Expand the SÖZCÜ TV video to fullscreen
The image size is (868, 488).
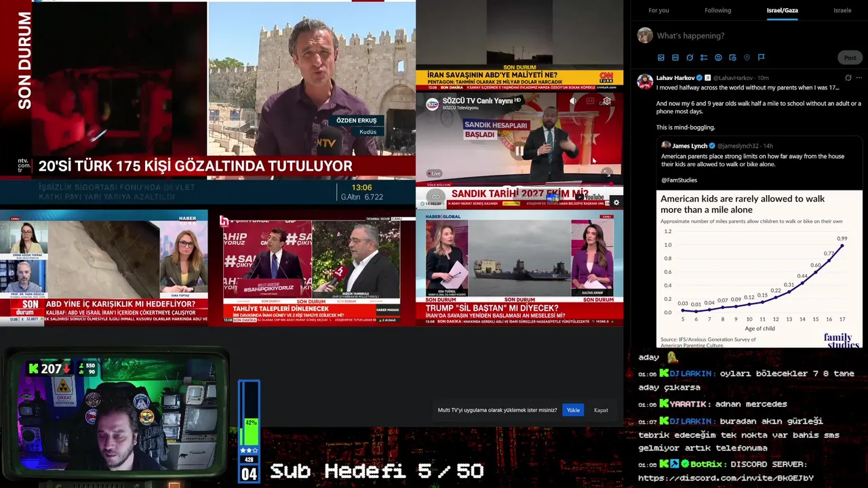coord(607,173)
